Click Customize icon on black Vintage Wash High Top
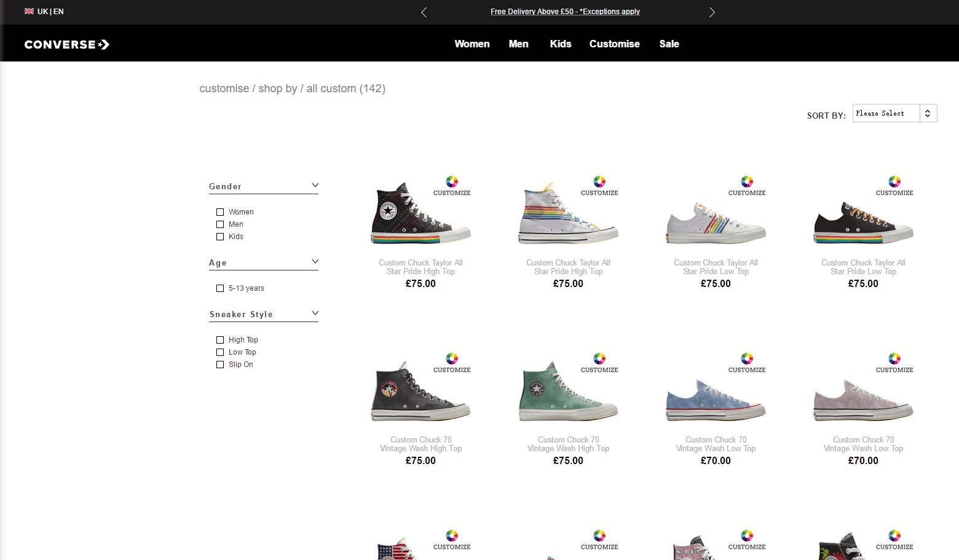Viewport: 959px width, 560px height. [452, 363]
